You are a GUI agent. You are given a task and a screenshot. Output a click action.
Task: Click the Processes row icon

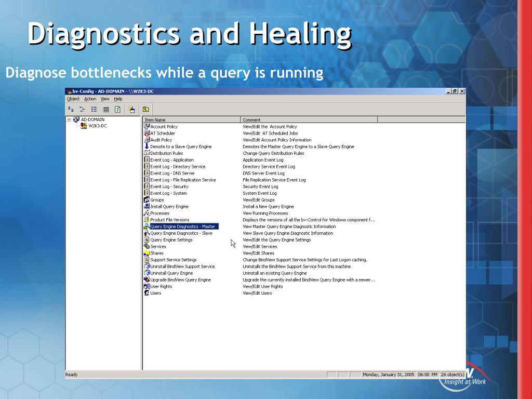tap(147, 213)
